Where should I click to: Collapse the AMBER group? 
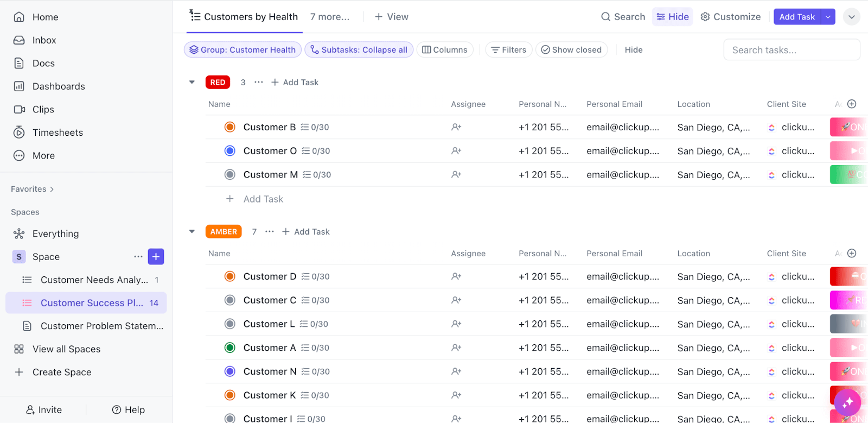point(192,232)
